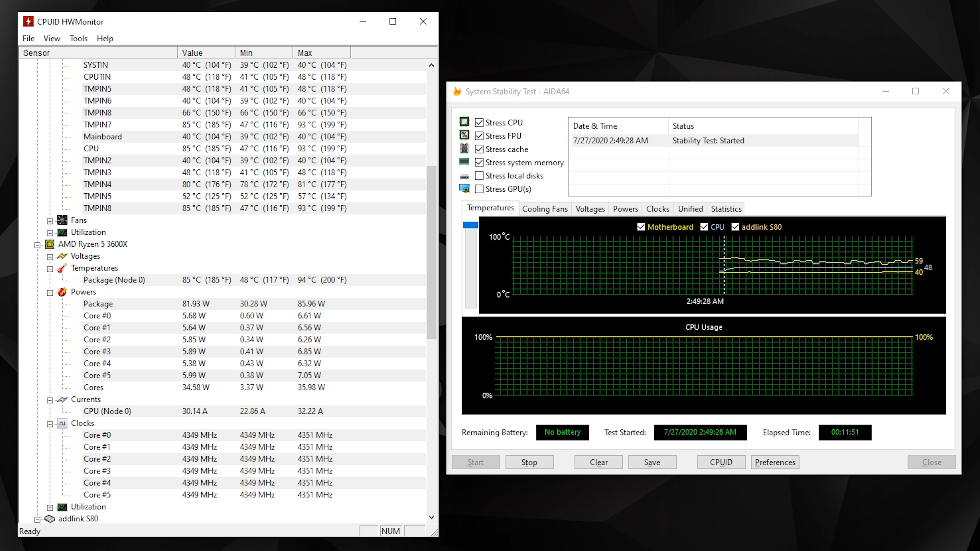Collapse the Temperatures node
Screen dimensions: 980x551
(50, 269)
